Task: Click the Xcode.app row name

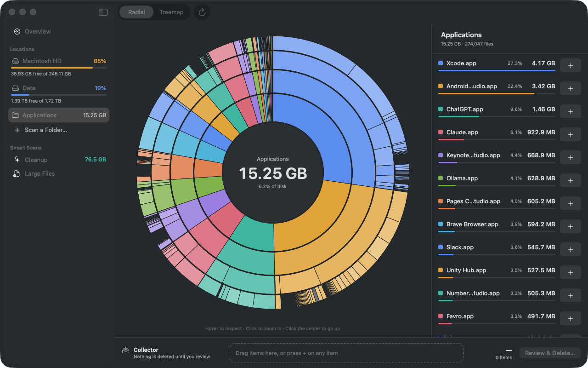Action: 461,63
